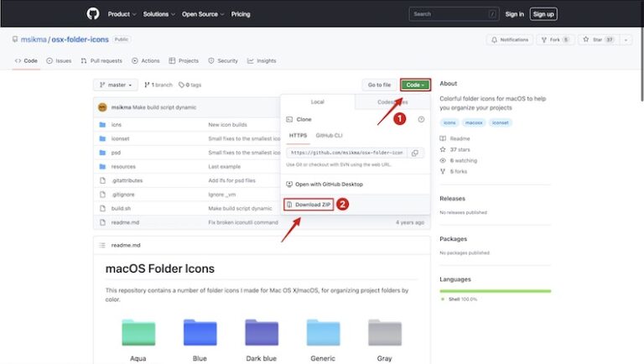
Task: Click the readme.md list outline icon
Action: pos(102,245)
